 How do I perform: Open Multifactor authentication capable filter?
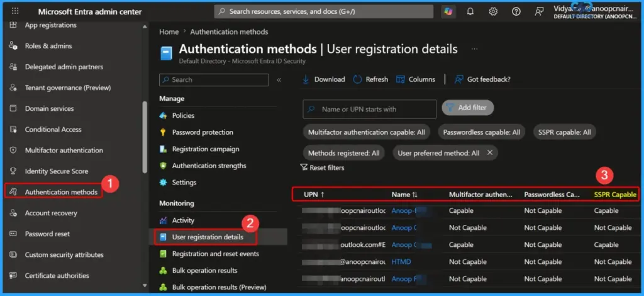367,132
